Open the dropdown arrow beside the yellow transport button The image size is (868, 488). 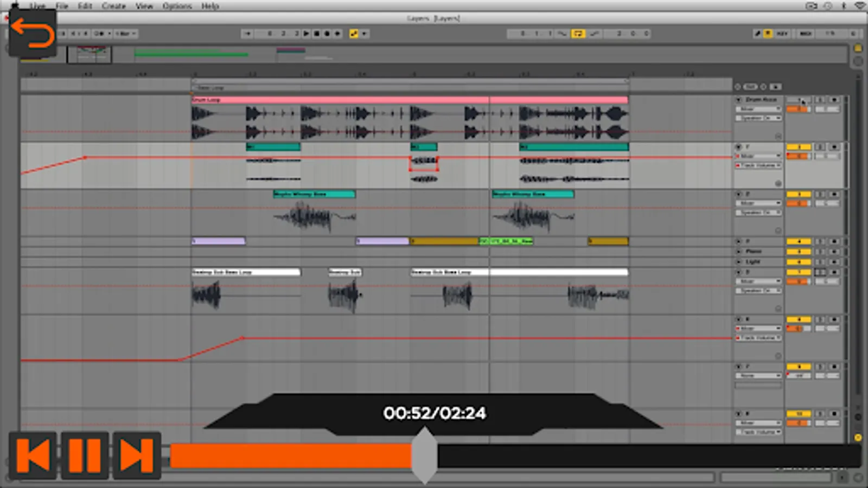coord(365,34)
